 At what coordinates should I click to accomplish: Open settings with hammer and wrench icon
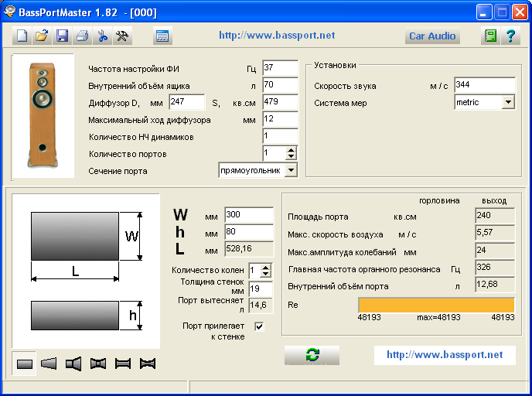(122, 36)
